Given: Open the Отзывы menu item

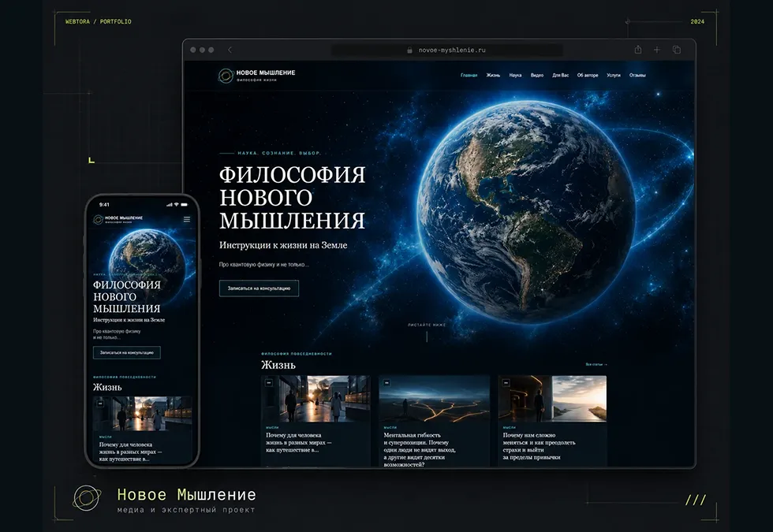Looking at the screenshot, I should click(x=637, y=76).
